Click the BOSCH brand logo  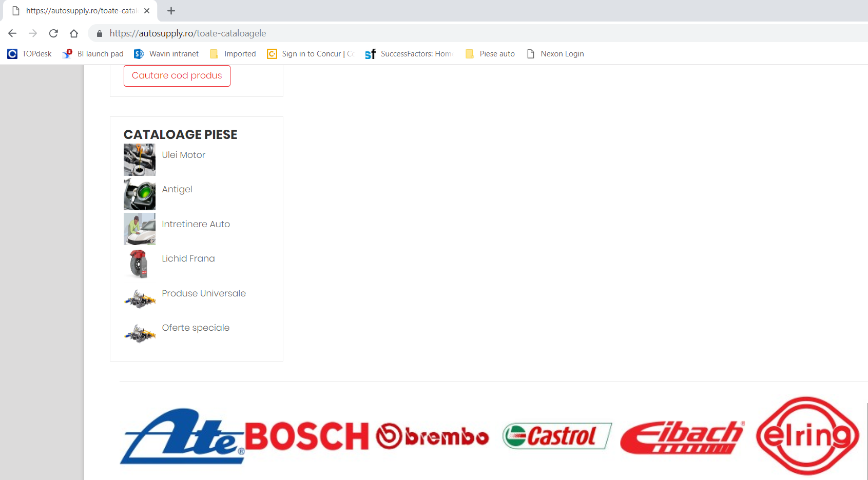tap(307, 436)
